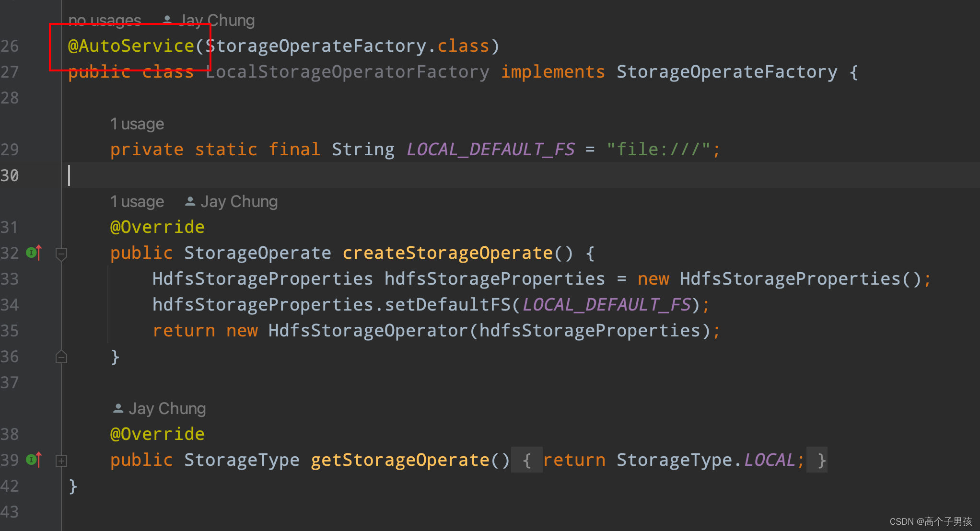Click the implementing-method gutter icon on line 32
Screen dimensions: 980x531
coord(30,253)
